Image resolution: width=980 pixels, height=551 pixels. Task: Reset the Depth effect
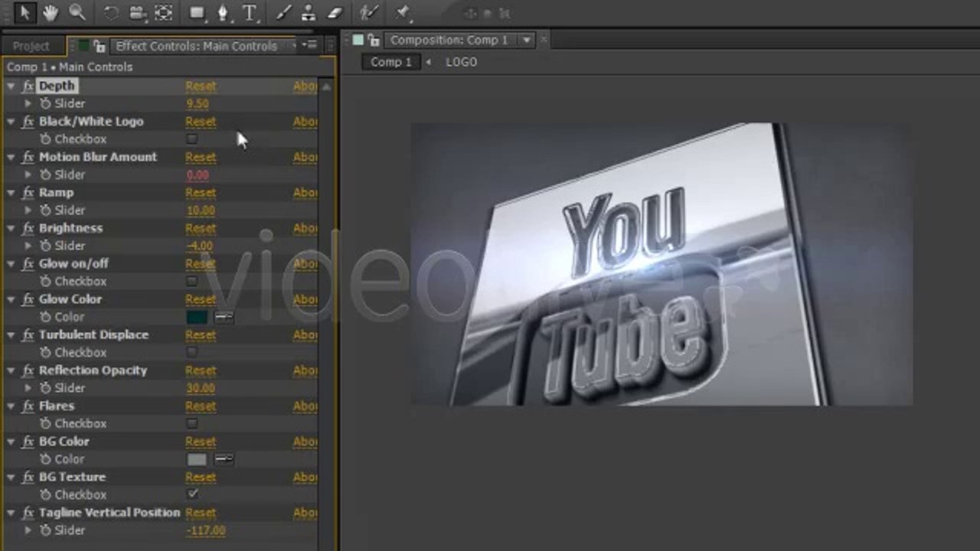pos(201,86)
